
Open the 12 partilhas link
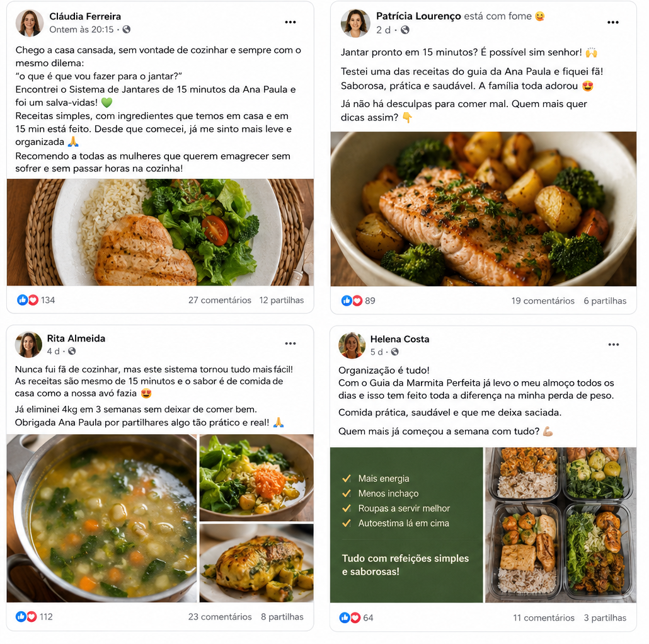pos(282,300)
